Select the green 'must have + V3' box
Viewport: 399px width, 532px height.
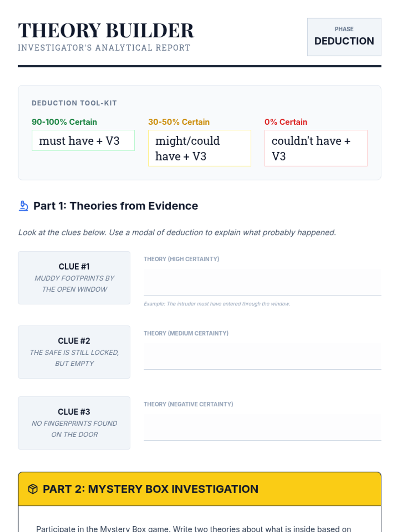coord(83,141)
